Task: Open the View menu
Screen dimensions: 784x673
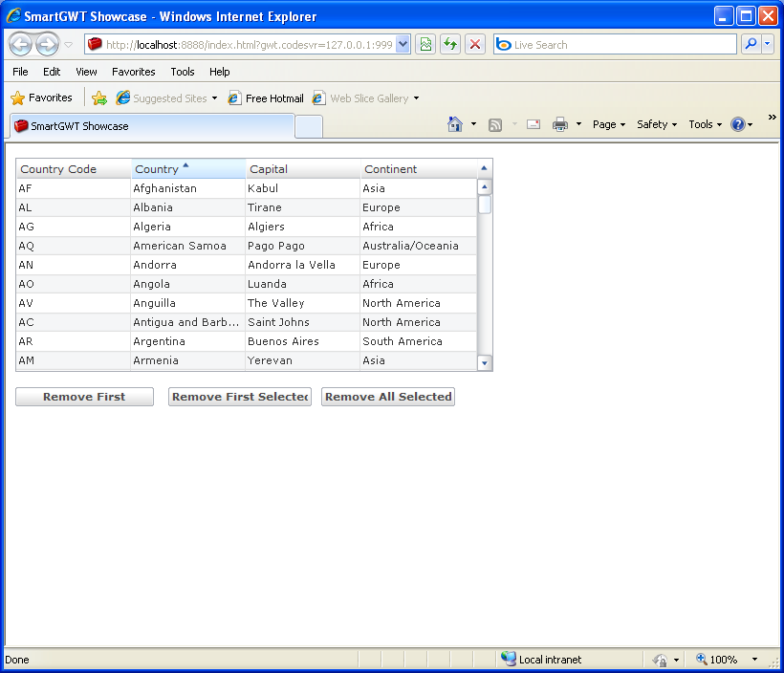Action: point(86,72)
